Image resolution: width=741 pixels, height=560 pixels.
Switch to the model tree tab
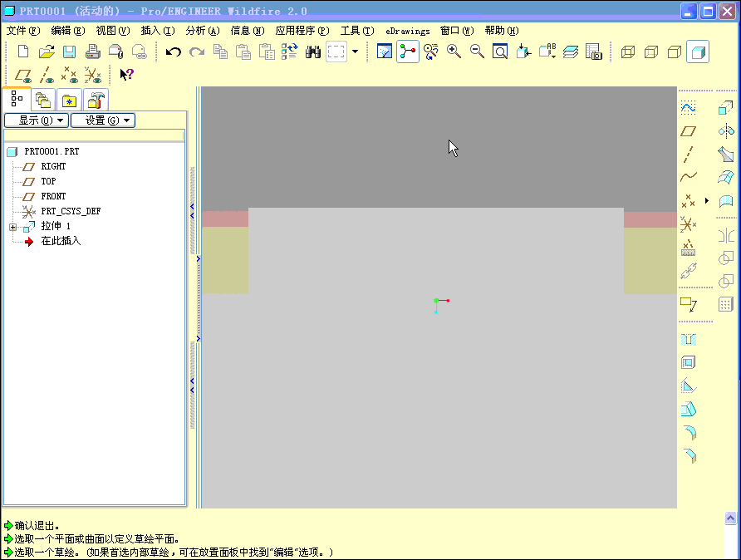(x=17, y=99)
